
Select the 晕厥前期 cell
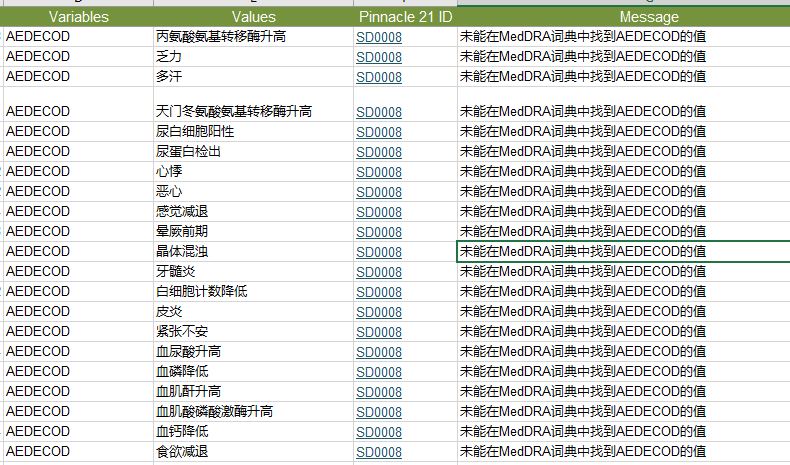tap(253, 231)
